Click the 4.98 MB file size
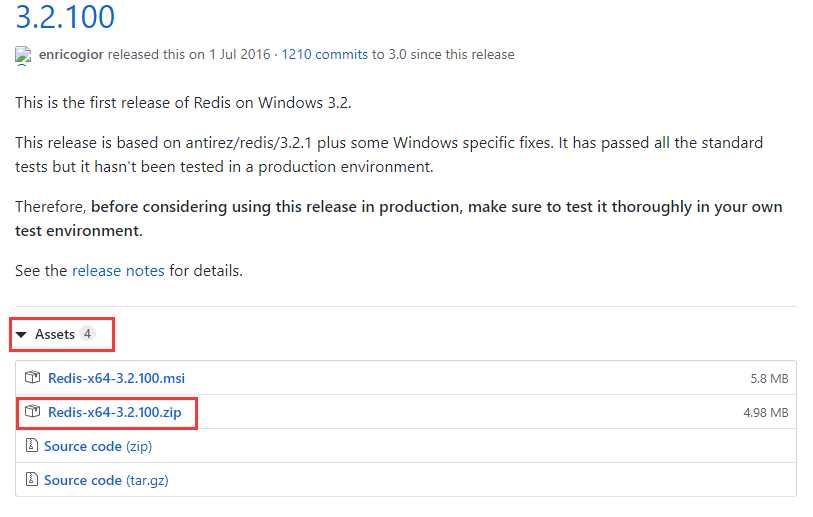813x517 pixels. [x=766, y=413]
